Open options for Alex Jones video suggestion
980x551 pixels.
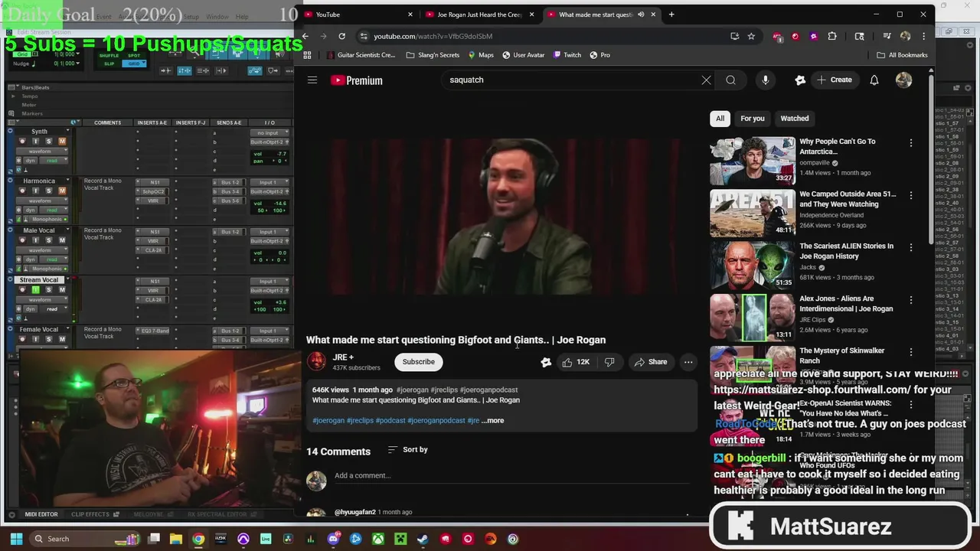[911, 300]
